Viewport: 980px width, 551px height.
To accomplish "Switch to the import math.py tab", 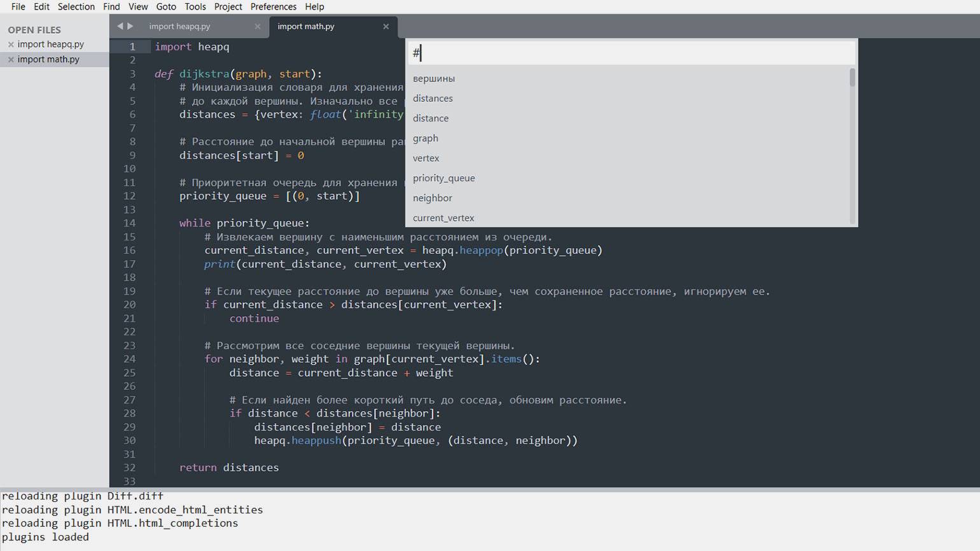I will [306, 26].
